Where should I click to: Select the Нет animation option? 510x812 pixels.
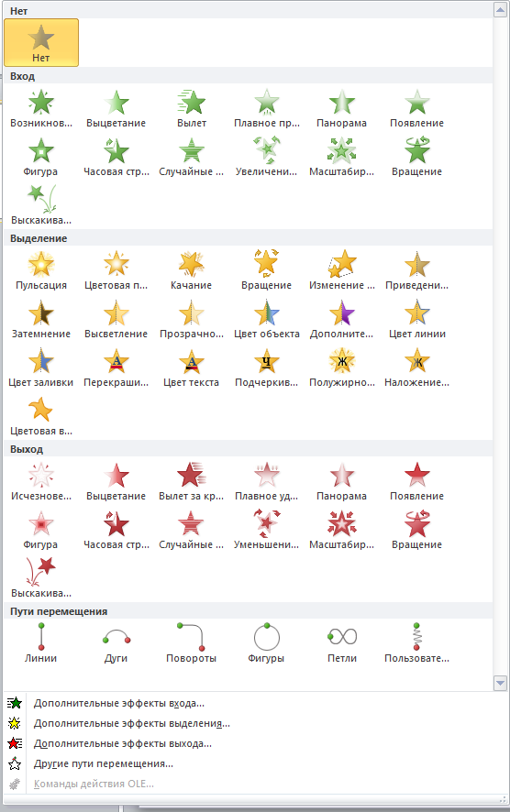click(x=41, y=43)
